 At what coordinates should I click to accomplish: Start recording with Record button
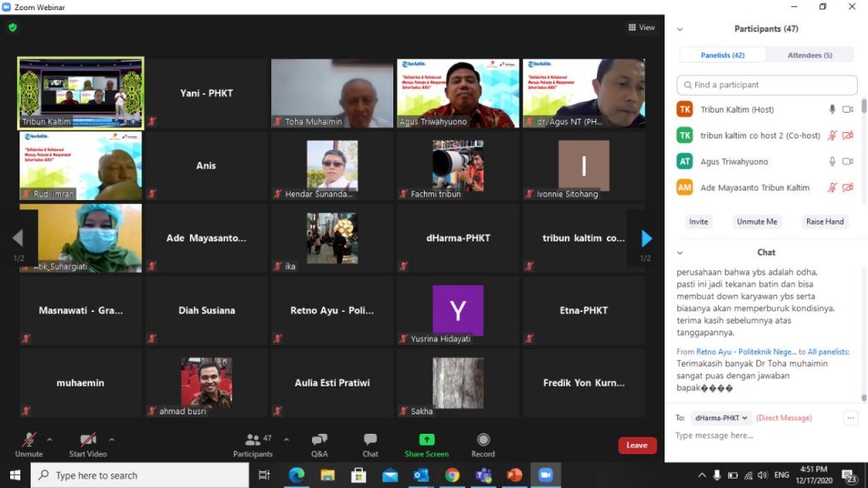tap(483, 444)
